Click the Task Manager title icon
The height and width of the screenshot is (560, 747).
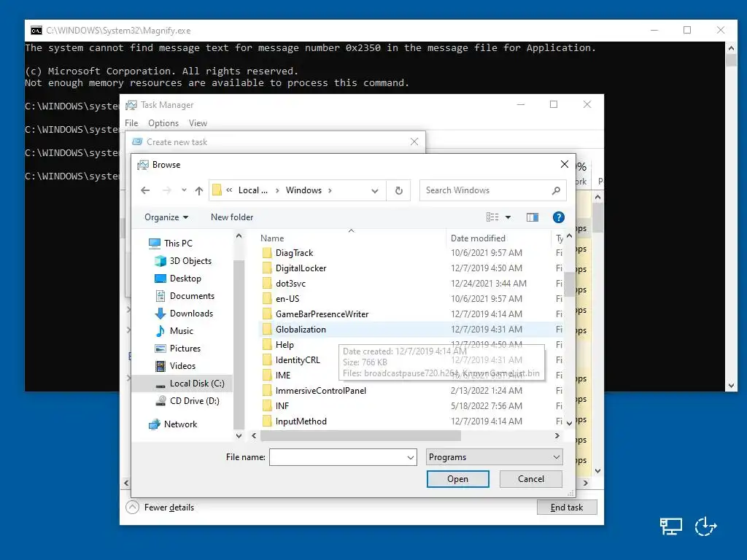coord(131,105)
